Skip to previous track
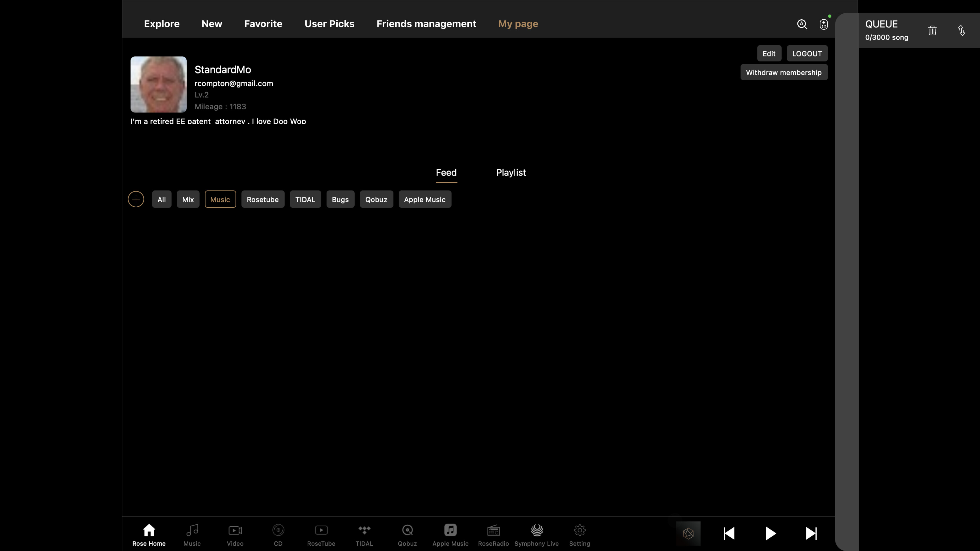Screen dimensions: 980x551 click(x=729, y=534)
